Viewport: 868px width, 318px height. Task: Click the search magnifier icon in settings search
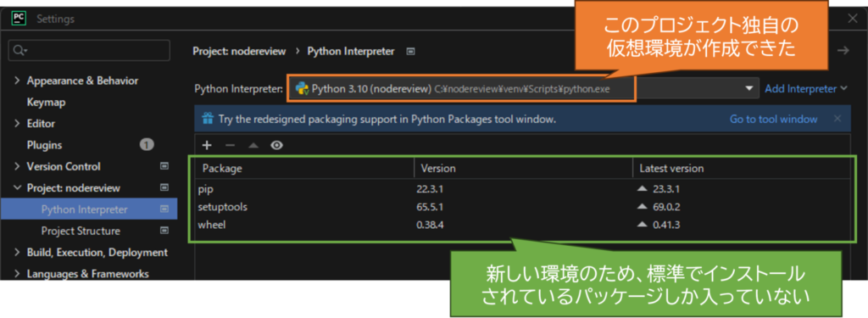click(x=19, y=50)
